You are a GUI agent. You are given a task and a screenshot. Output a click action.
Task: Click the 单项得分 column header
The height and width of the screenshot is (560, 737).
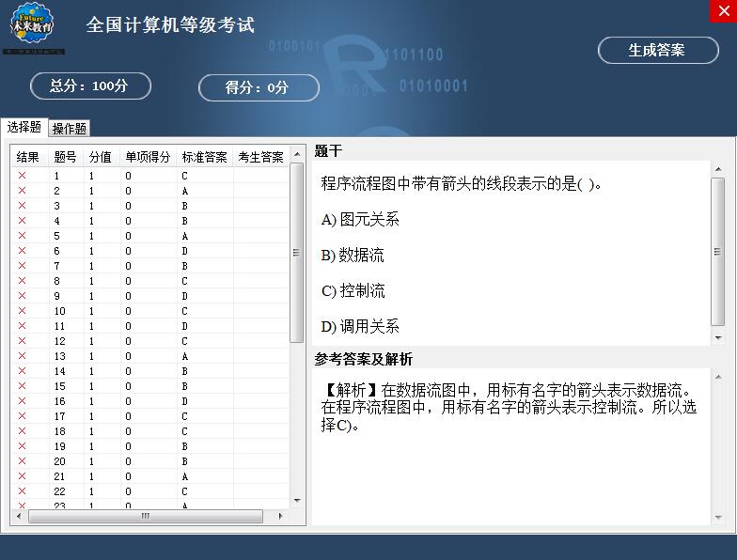tap(148, 157)
